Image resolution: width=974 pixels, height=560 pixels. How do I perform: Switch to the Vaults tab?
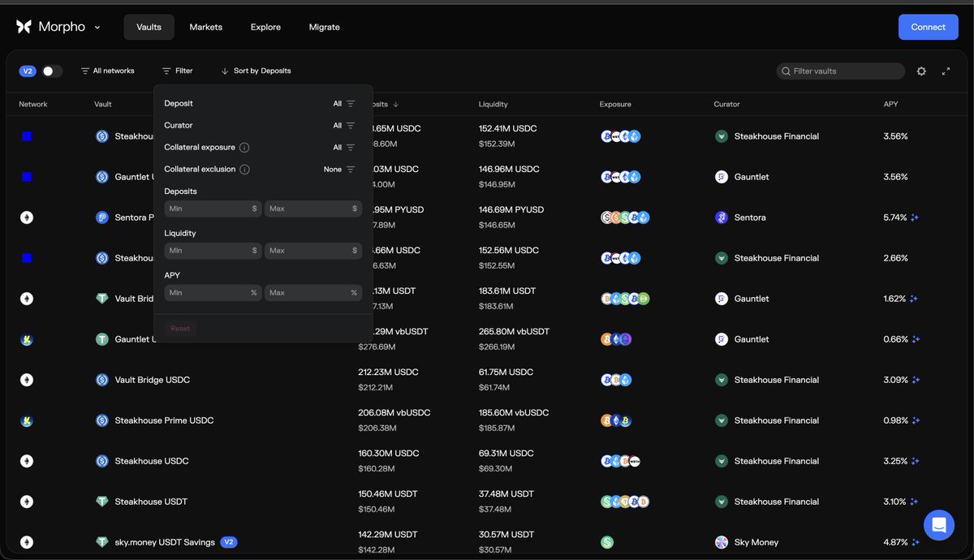coord(149,27)
